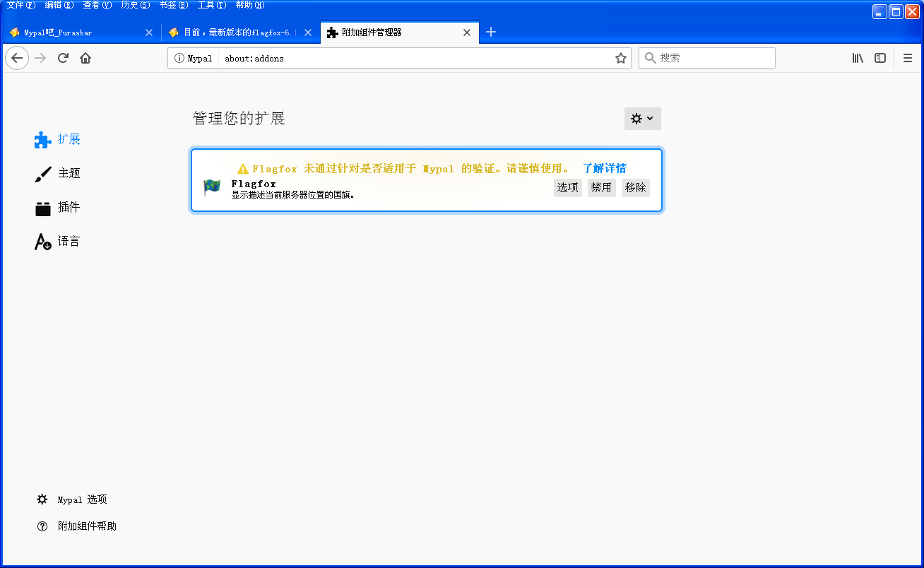Close the 附加组件管理器 tab
Image resolution: width=924 pixels, height=568 pixels.
tap(467, 32)
